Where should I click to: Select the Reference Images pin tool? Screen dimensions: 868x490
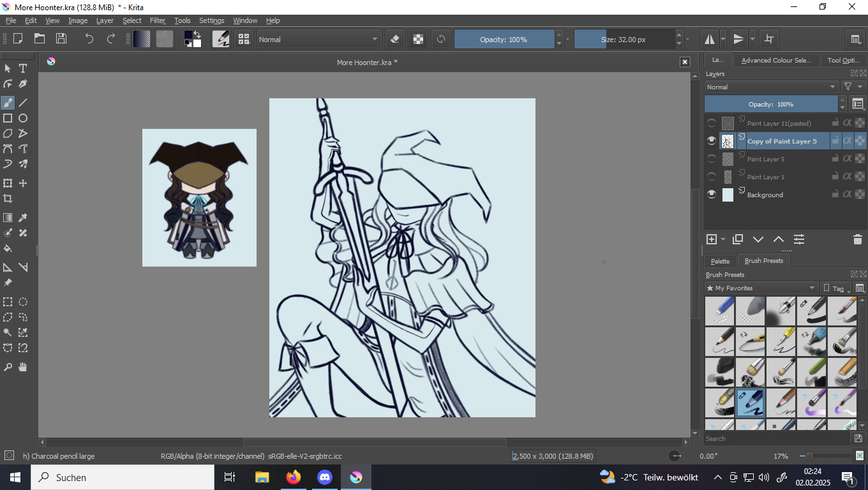click(8, 283)
